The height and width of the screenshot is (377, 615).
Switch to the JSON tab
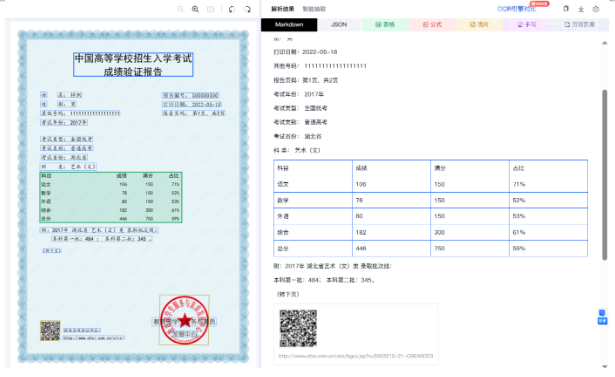tap(339, 24)
